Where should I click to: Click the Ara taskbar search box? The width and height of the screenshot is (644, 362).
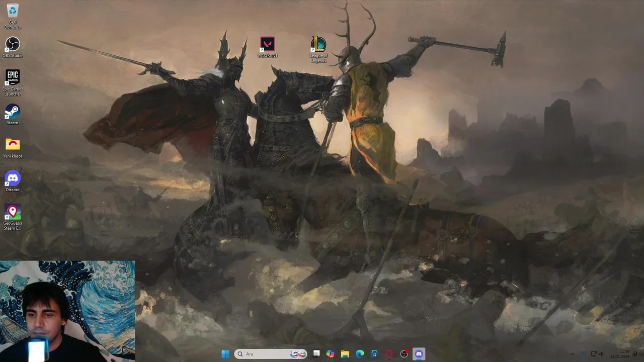pyautogui.click(x=271, y=354)
